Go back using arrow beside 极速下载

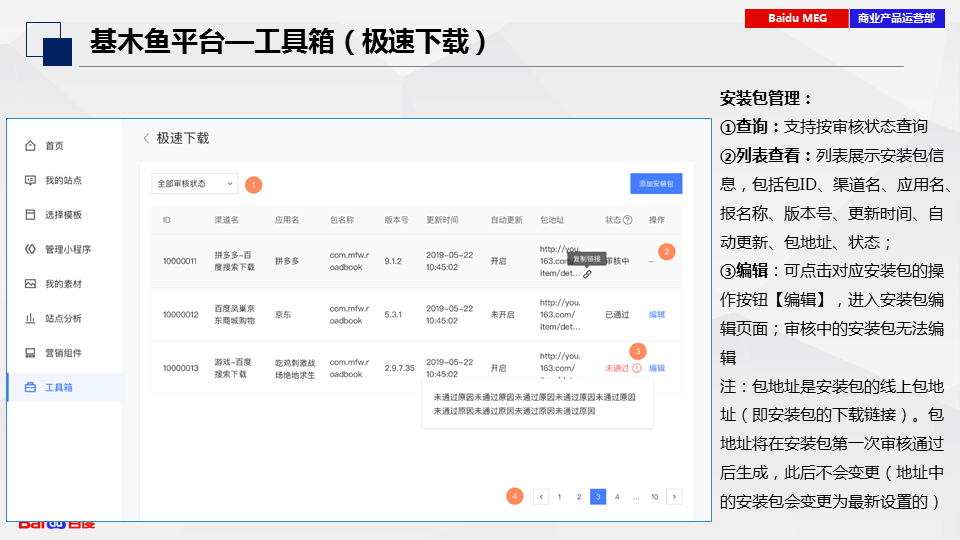tap(146, 138)
